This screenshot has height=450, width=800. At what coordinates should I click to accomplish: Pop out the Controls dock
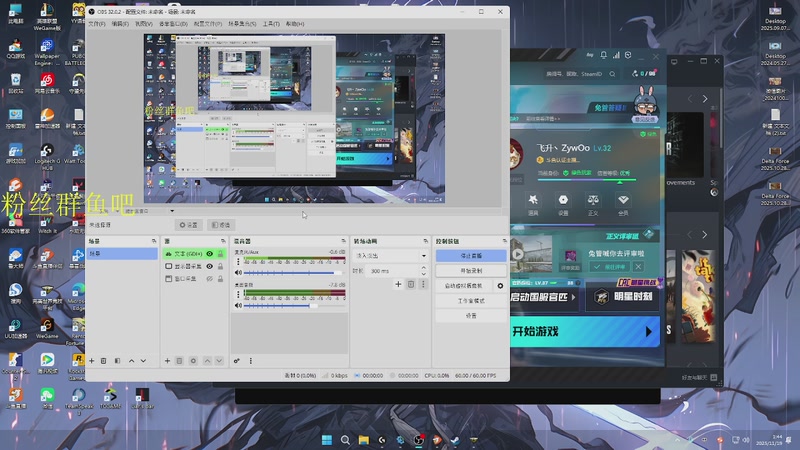click(505, 241)
